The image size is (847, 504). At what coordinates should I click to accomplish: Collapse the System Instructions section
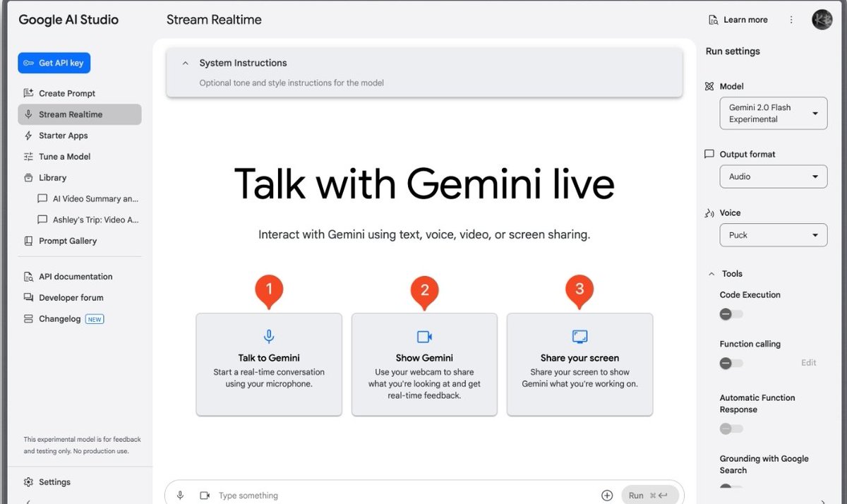pyautogui.click(x=186, y=62)
